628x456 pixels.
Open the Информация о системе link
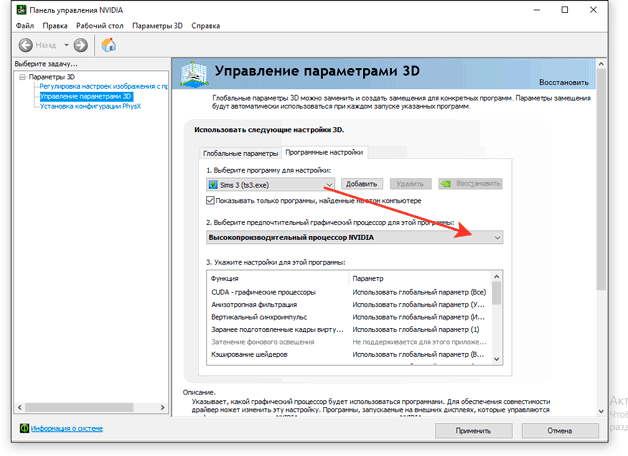coord(67,428)
